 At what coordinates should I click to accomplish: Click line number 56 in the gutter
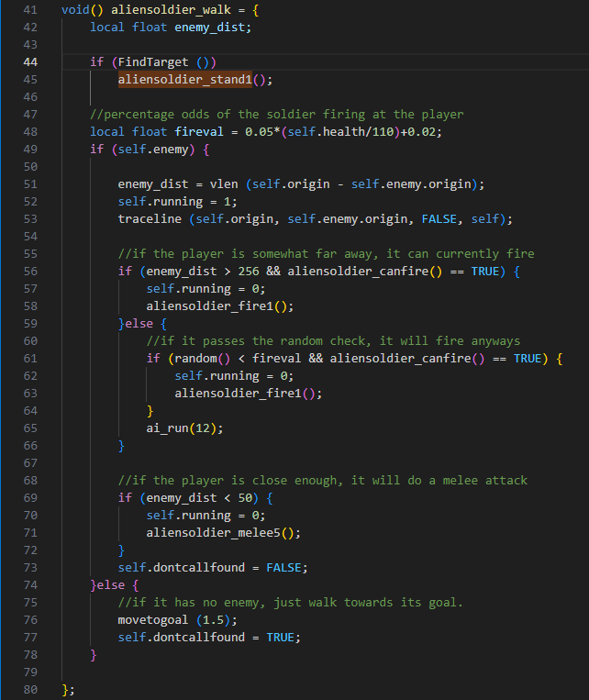click(30, 271)
